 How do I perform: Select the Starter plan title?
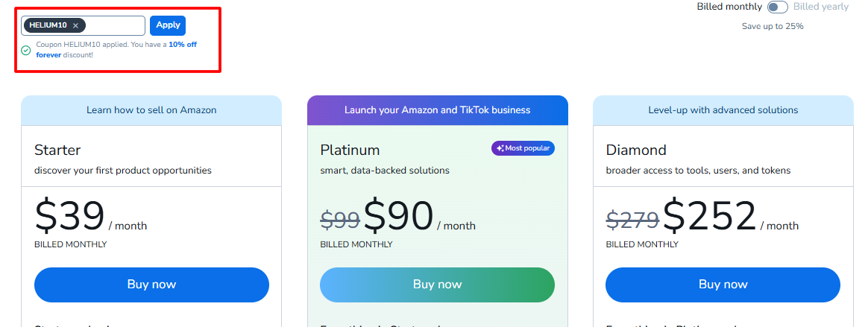coord(57,150)
